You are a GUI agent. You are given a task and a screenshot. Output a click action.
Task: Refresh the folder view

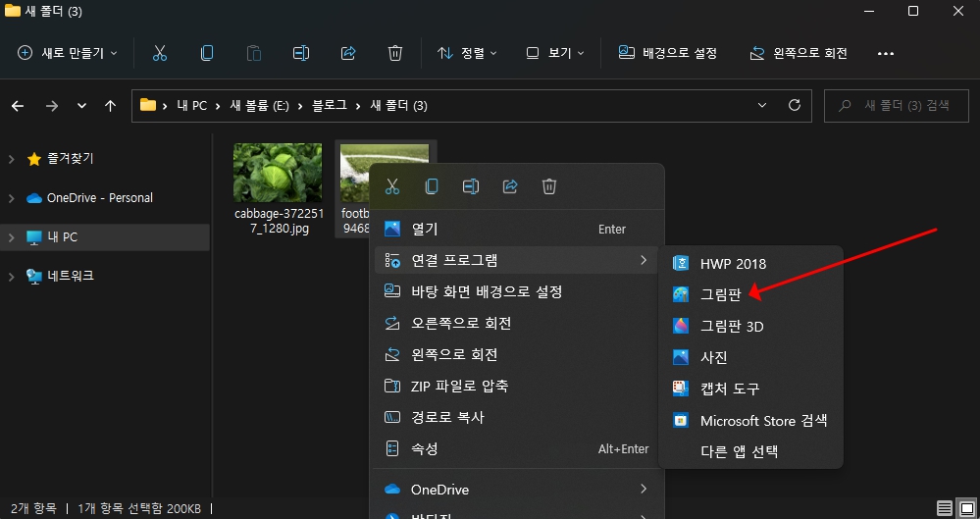795,105
